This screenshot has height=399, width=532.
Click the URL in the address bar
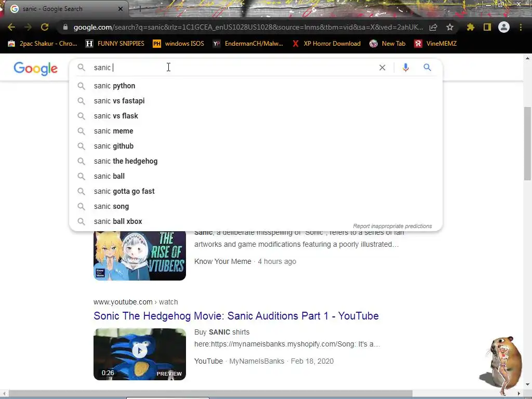tap(248, 27)
